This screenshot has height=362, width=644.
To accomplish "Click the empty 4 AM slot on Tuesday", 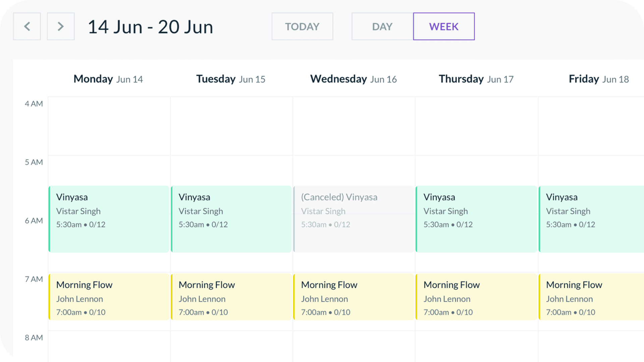I will (231, 126).
